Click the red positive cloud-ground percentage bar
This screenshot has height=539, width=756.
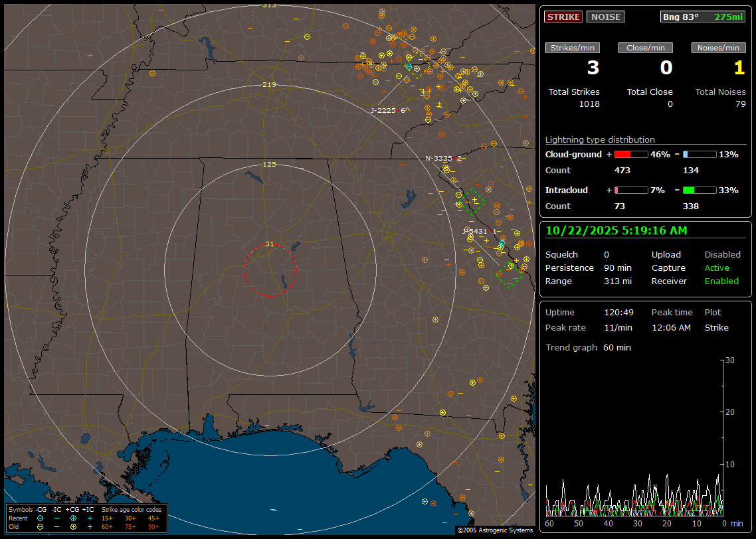(x=630, y=155)
